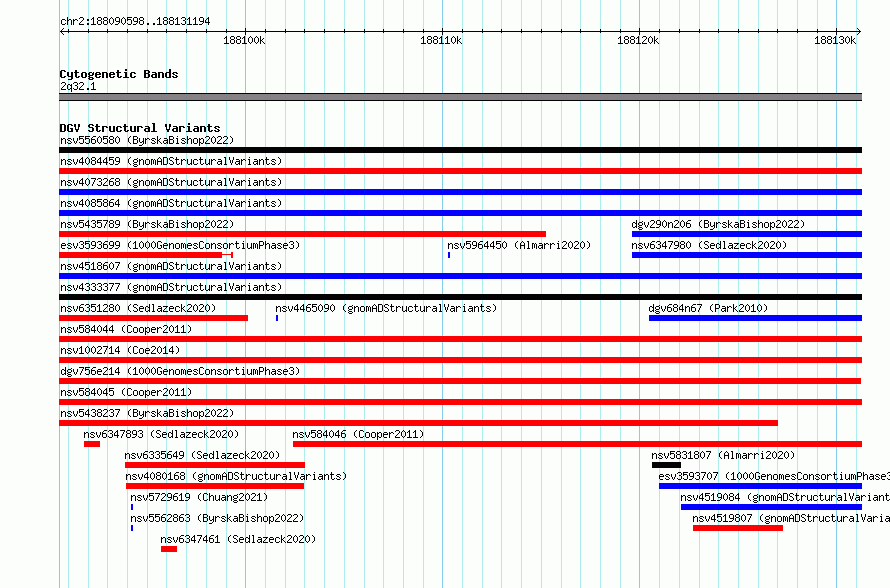Viewport: 890px width, 588px height.
Task: Select the tiny blue nsv5562863 marker
Action: (132, 528)
